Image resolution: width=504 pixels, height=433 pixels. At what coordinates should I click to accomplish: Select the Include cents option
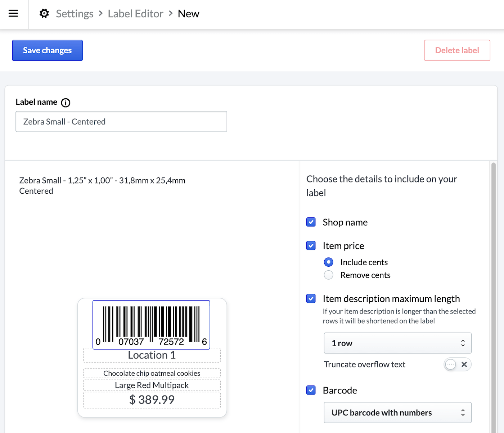pos(328,262)
